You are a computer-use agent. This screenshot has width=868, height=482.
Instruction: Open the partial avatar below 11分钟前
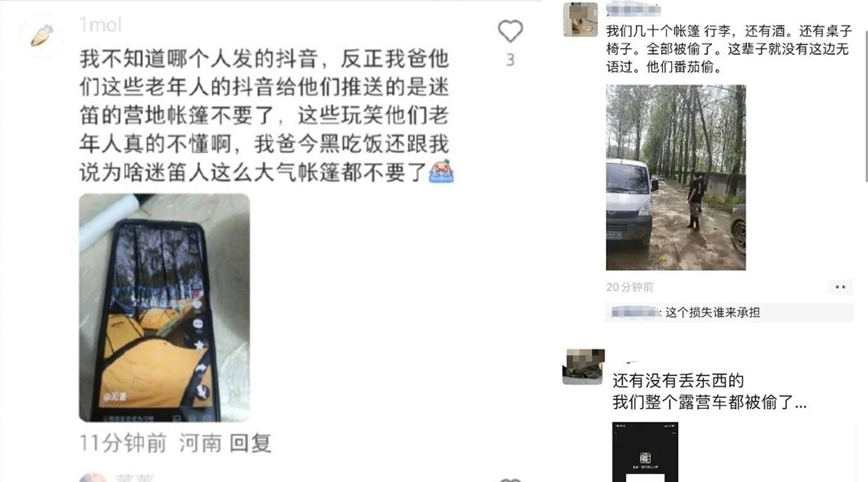pos(92,477)
